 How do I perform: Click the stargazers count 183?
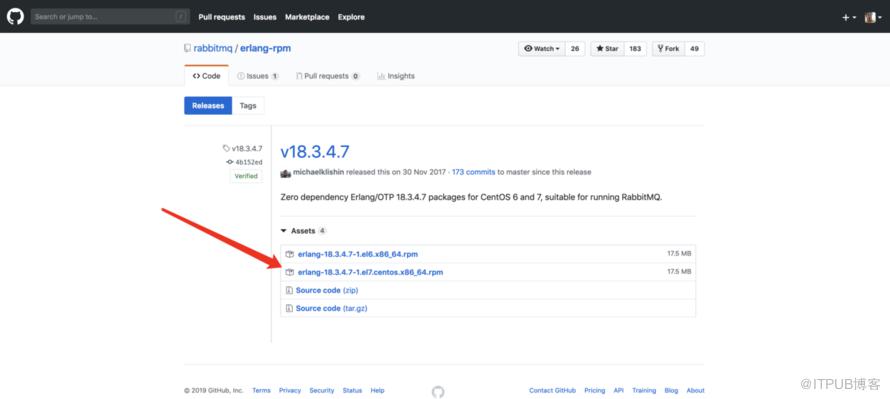tap(635, 49)
